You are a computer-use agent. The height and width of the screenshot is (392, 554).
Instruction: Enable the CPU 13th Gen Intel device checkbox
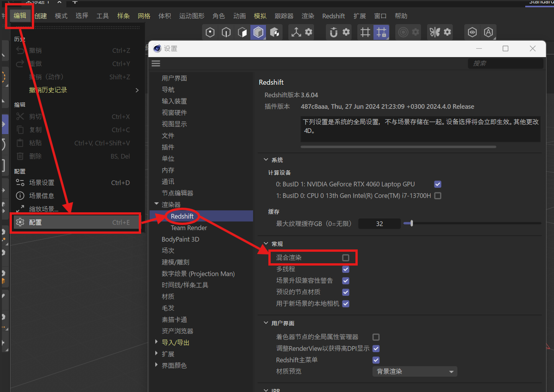(438, 196)
